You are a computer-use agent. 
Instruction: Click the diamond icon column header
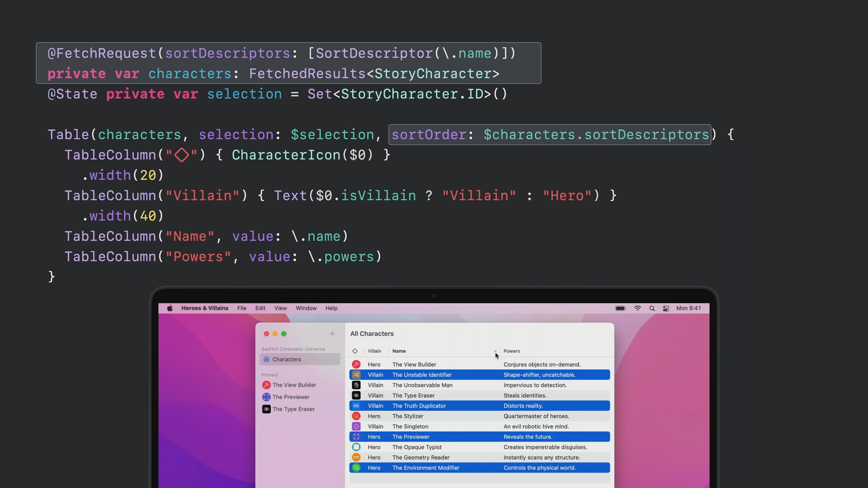coord(355,351)
